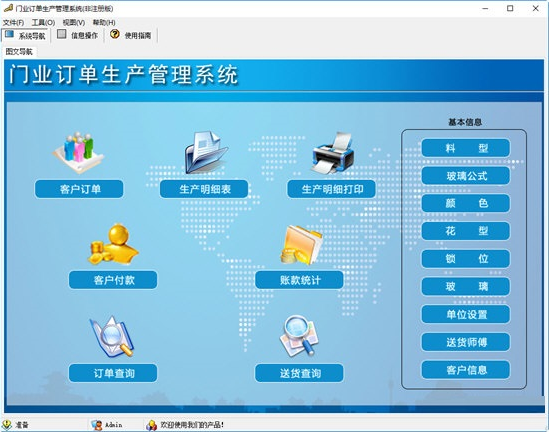Select the gold figure 客户付款 icon
Screen dimensions: 549x433
(113, 245)
